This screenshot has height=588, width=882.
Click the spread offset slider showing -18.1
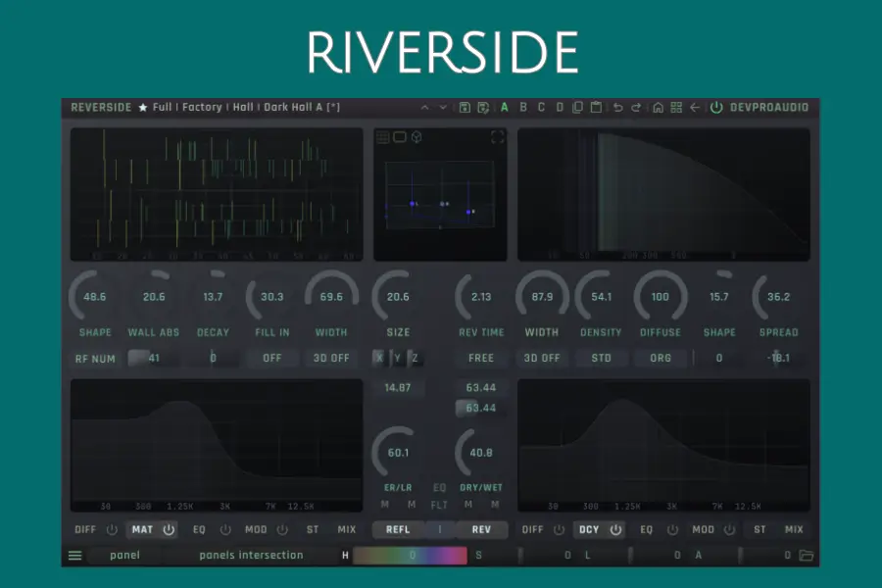(x=778, y=358)
